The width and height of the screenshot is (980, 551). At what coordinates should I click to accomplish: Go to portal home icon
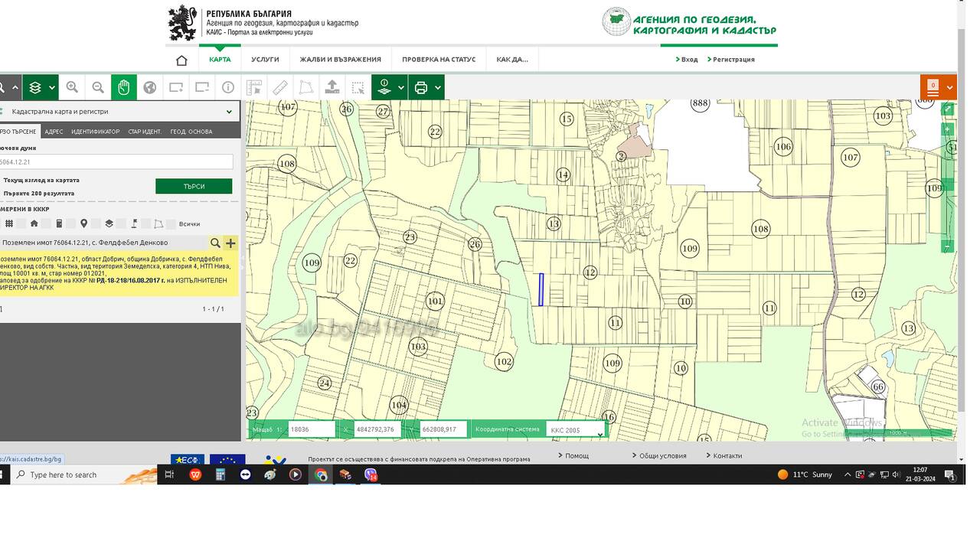[181, 60]
